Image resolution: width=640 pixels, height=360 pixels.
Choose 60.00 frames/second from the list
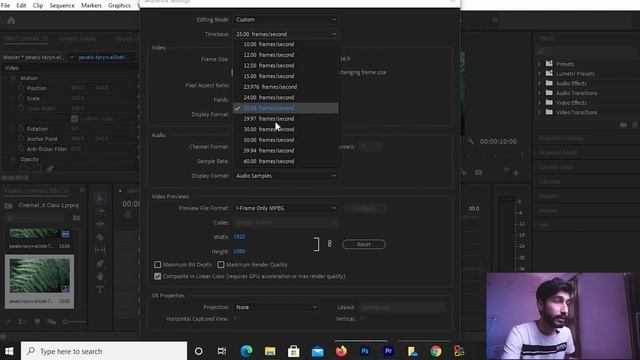pos(286,161)
